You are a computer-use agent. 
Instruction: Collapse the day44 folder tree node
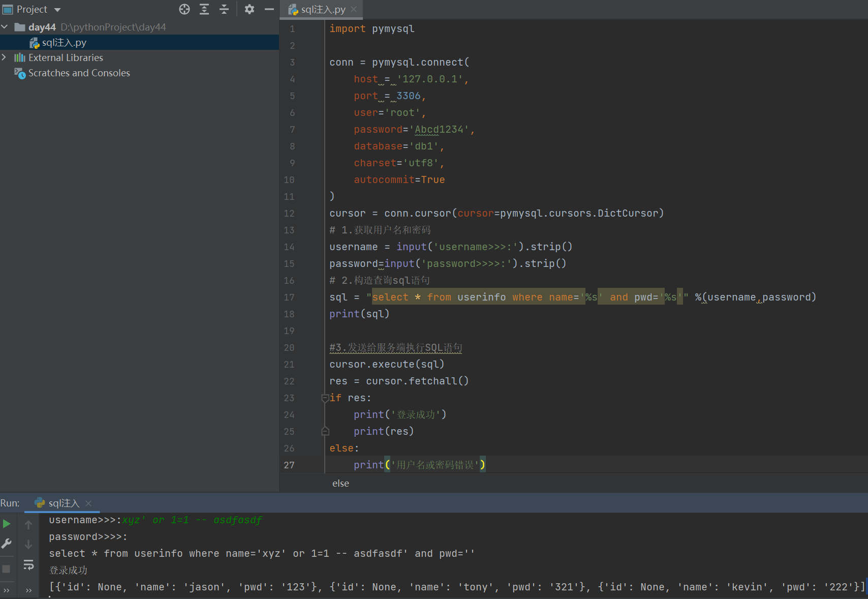click(x=5, y=27)
